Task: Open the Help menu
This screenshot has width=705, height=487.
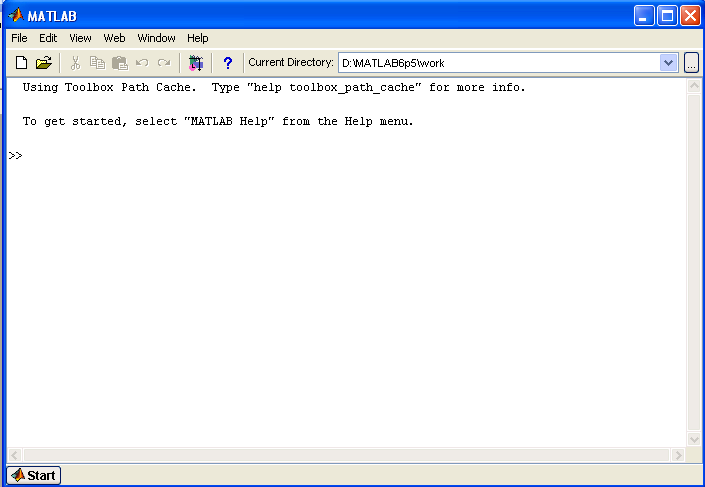Action: [198, 38]
